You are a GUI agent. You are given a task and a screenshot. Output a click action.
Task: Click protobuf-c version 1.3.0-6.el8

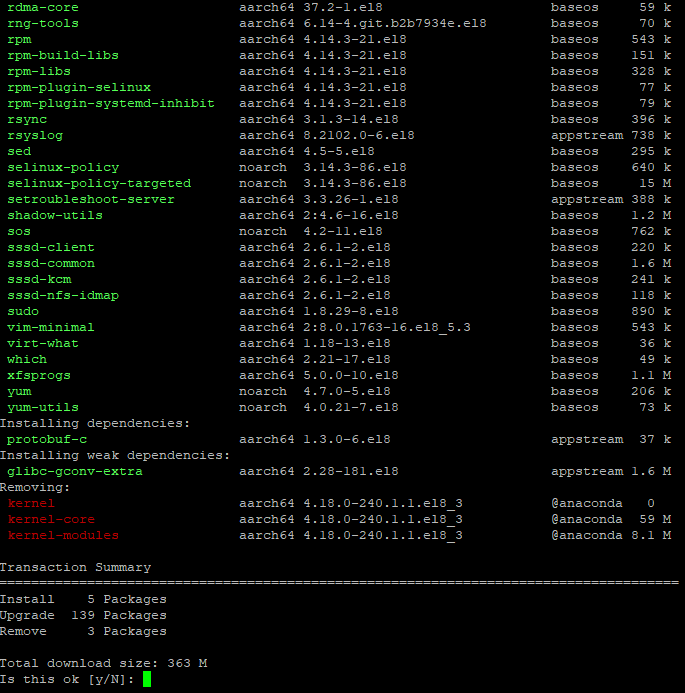[347, 439]
